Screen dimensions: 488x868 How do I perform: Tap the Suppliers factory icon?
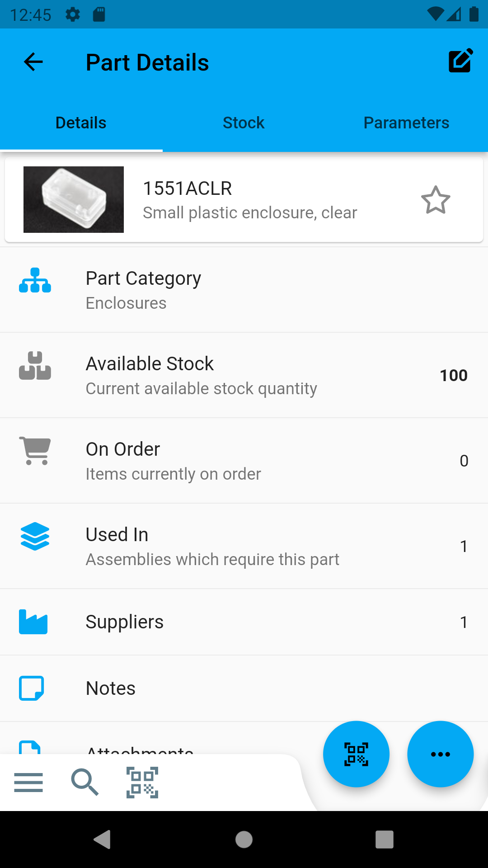[33, 622]
